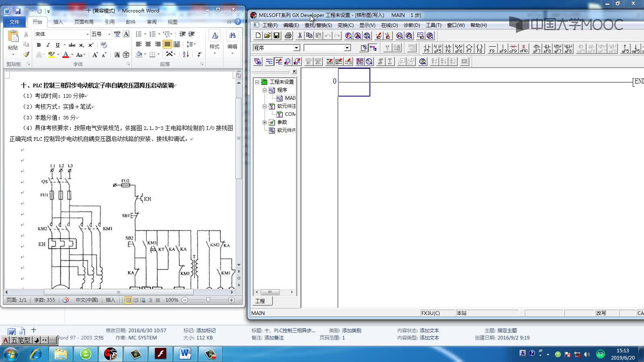Open Word 文件 tab

pos(14,22)
